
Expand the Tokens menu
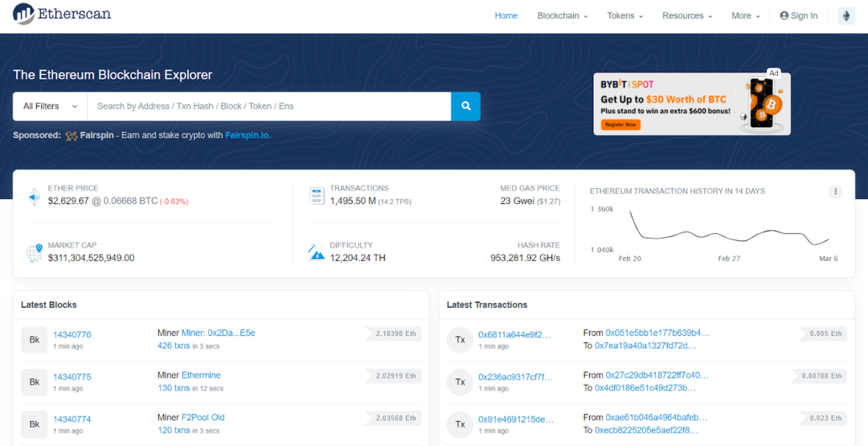625,16
